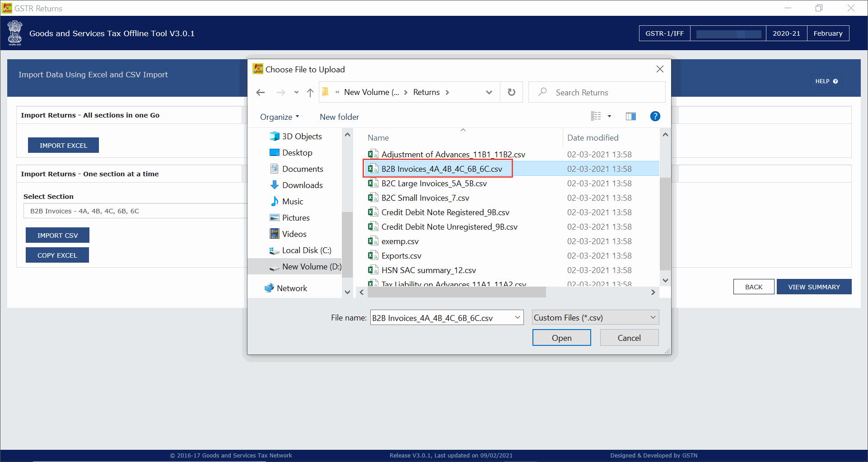868x462 pixels.
Task: Open the Documents folder in sidebar
Action: tap(297, 169)
